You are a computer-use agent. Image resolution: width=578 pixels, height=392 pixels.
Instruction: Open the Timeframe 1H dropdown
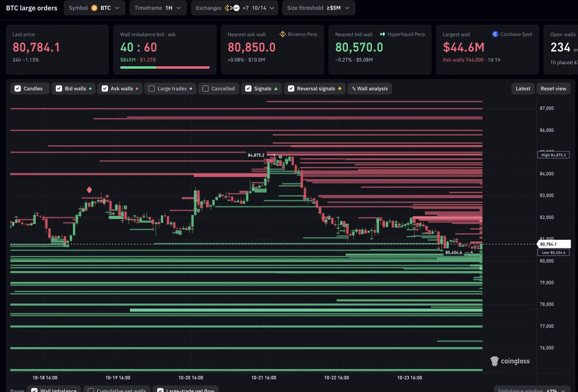pos(158,8)
